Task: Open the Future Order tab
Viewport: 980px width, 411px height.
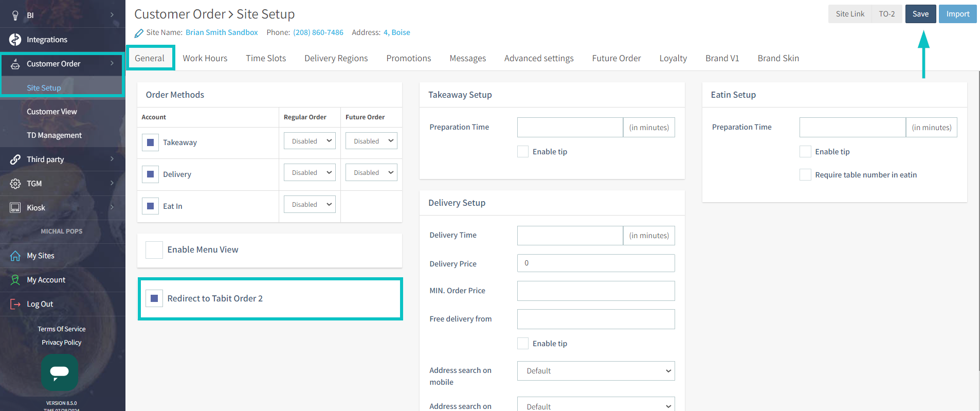Action: coord(616,58)
